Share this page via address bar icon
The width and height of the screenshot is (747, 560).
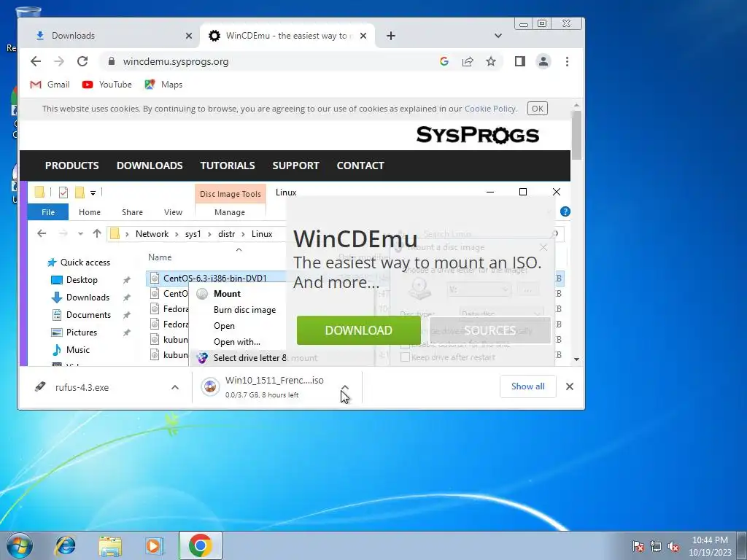click(x=468, y=61)
